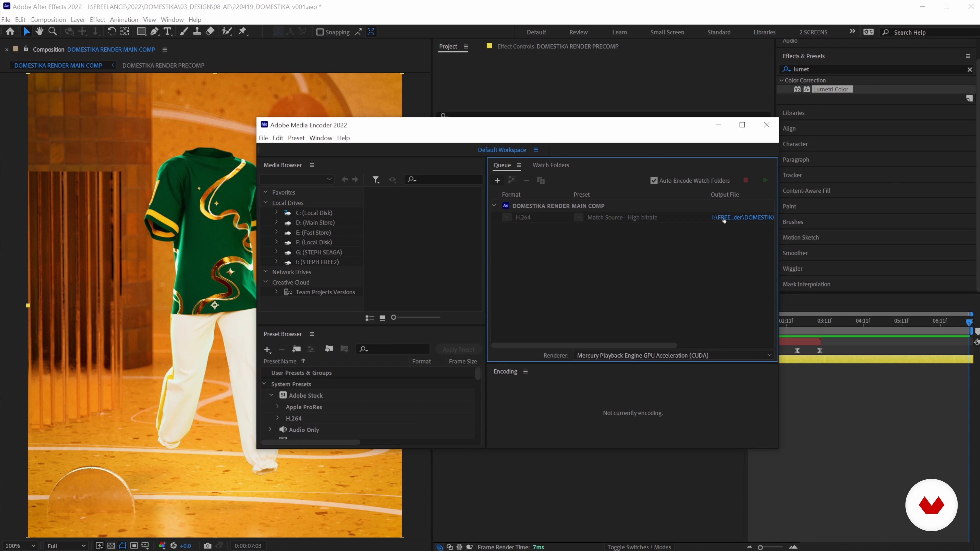Open the Queue panel hamburger menu
The height and width of the screenshot is (551, 980).
[x=519, y=165]
